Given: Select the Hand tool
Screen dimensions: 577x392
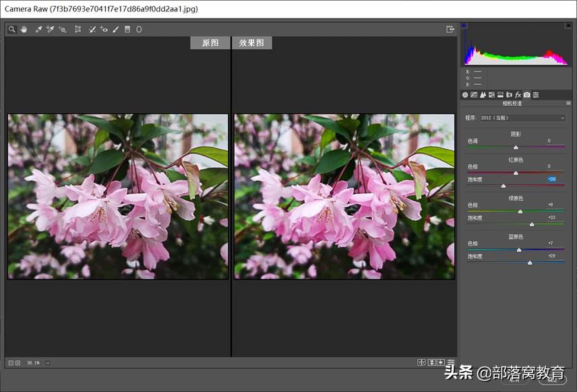Looking at the screenshot, I should pyautogui.click(x=24, y=29).
